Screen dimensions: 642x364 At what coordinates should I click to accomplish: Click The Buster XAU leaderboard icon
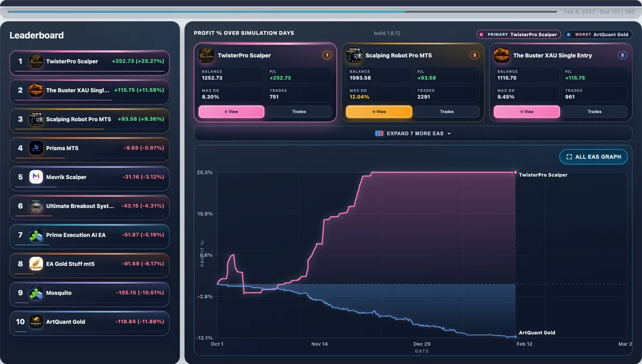36,90
